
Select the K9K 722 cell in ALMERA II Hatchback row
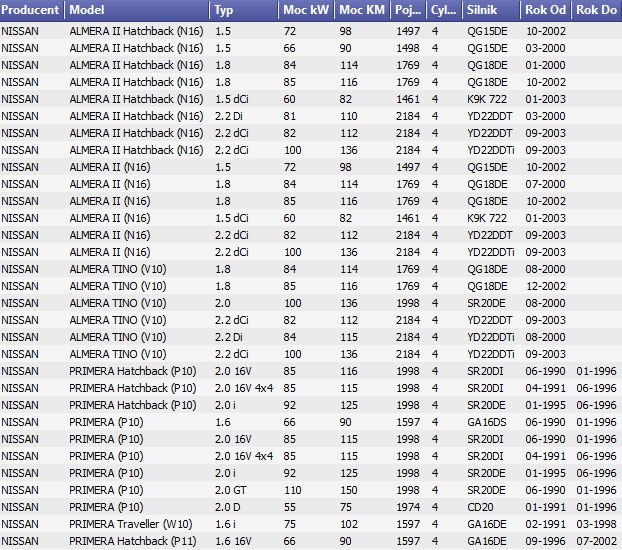click(x=487, y=99)
